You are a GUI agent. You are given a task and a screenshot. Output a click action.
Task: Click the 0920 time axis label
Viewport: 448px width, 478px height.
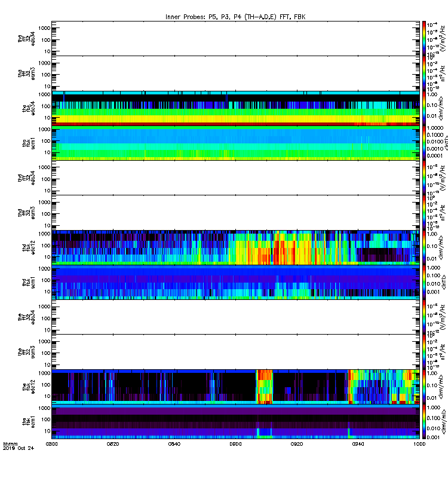(x=297, y=444)
